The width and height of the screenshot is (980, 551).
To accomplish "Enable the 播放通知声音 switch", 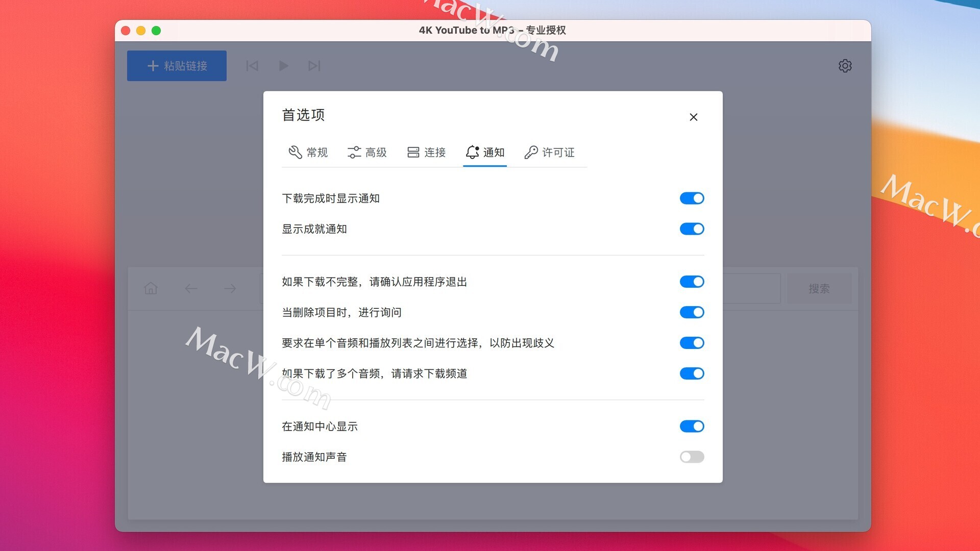I will coord(692,457).
